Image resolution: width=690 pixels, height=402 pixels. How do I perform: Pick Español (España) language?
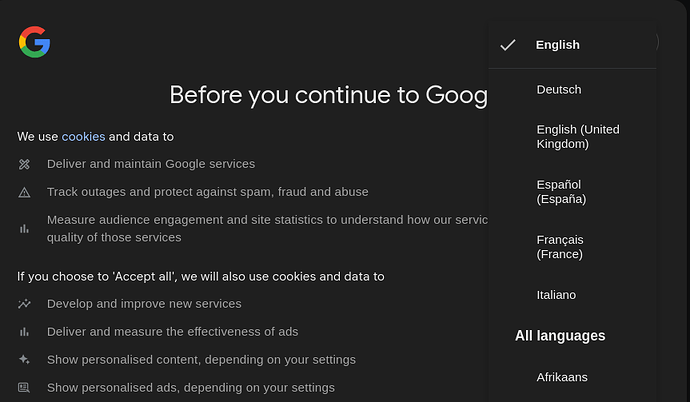[572, 192]
